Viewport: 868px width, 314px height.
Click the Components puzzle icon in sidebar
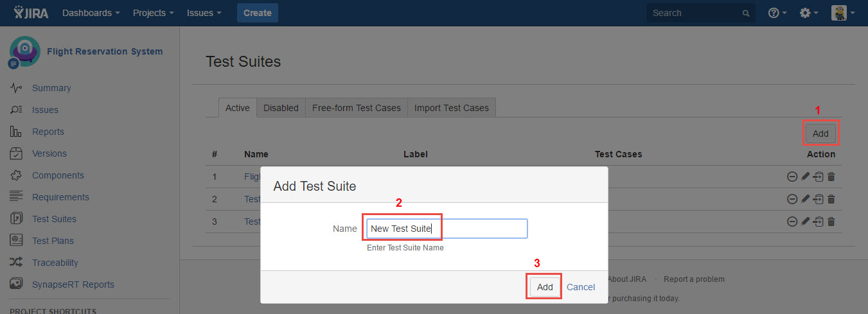pos(17,175)
